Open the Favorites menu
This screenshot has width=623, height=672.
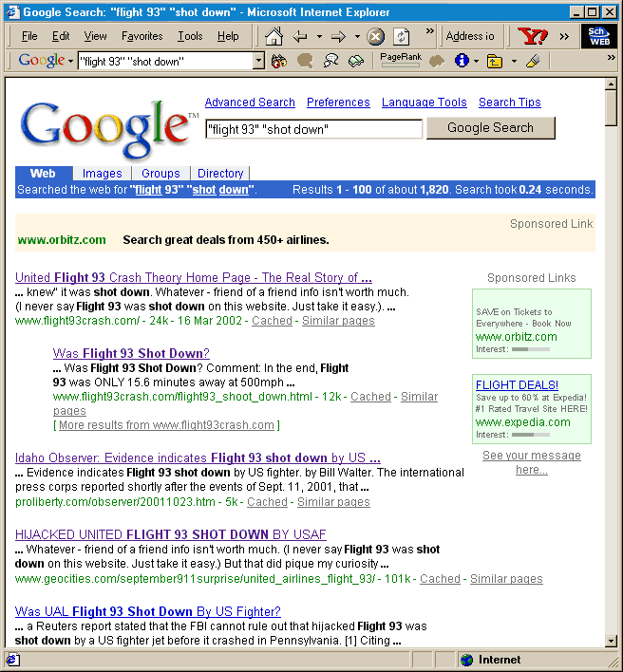pos(142,36)
